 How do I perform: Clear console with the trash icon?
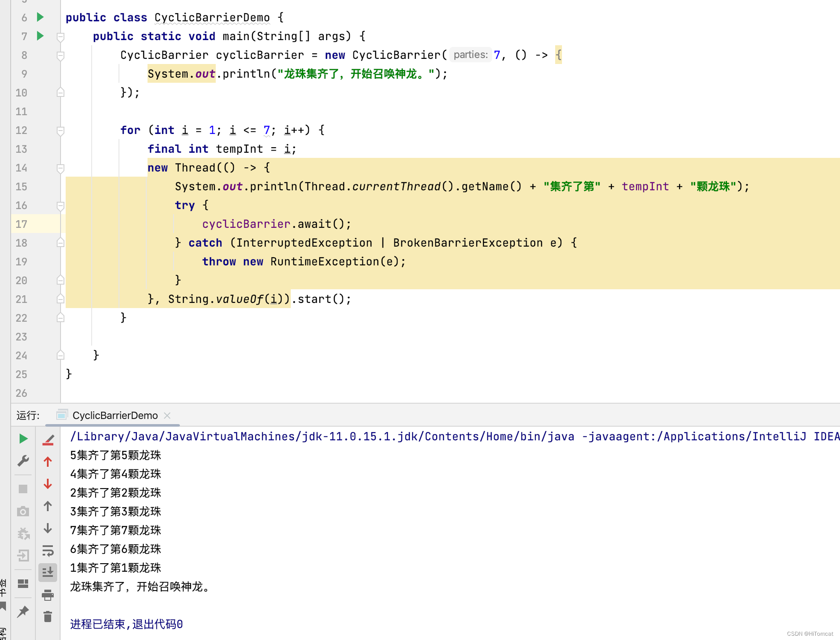point(48,617)
